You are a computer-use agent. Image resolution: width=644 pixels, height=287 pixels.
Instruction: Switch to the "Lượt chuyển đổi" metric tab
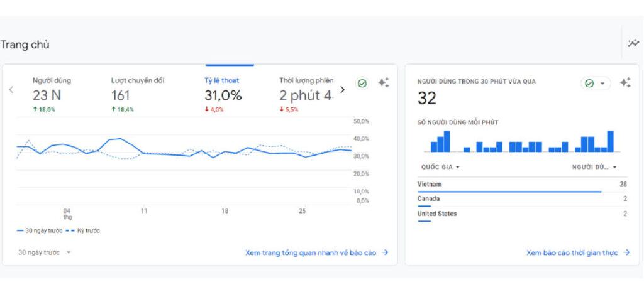tap(138, 94)
